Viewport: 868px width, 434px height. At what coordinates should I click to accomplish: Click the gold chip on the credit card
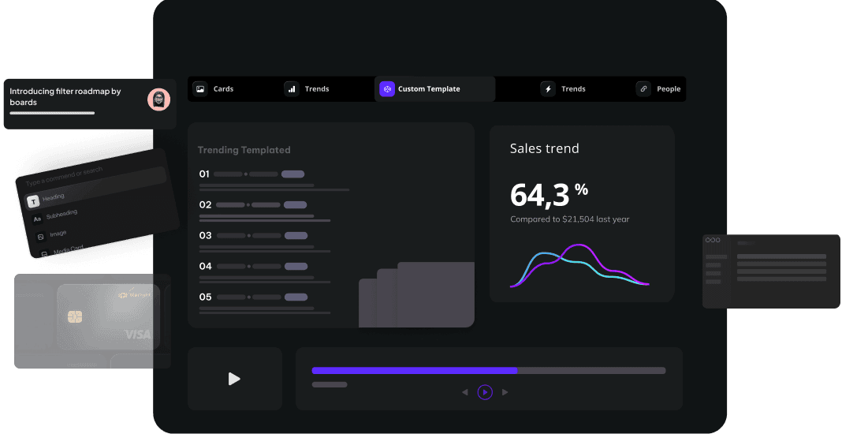(76, 316)
